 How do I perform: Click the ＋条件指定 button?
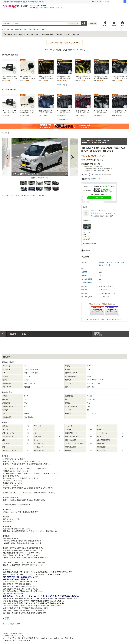(93, 23)
